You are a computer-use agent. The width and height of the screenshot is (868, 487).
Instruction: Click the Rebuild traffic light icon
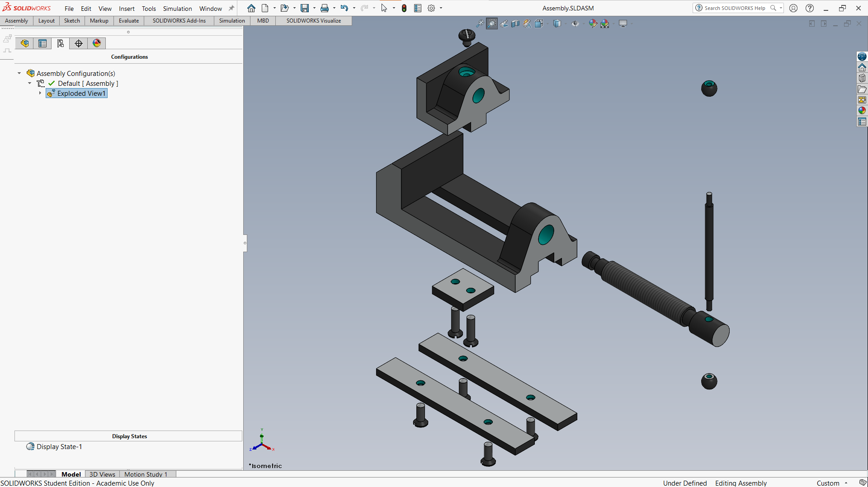(x=404, y=8)
